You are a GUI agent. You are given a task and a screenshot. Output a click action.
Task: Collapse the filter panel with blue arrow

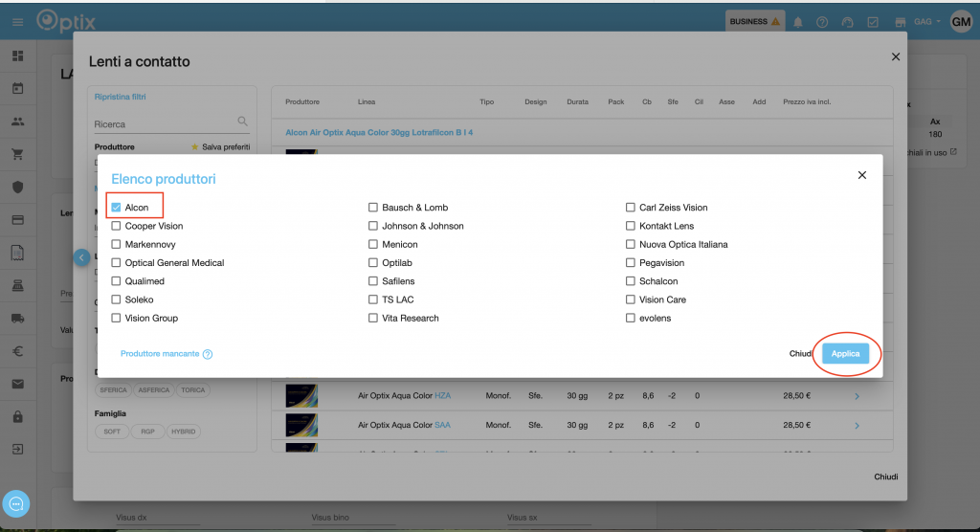click(x=82, y=257)
